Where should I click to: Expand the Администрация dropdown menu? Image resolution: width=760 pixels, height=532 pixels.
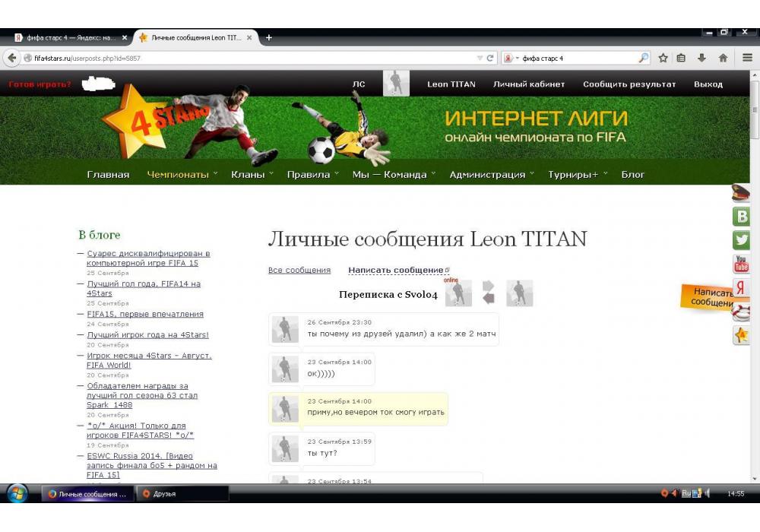click(x=492, y=174)
